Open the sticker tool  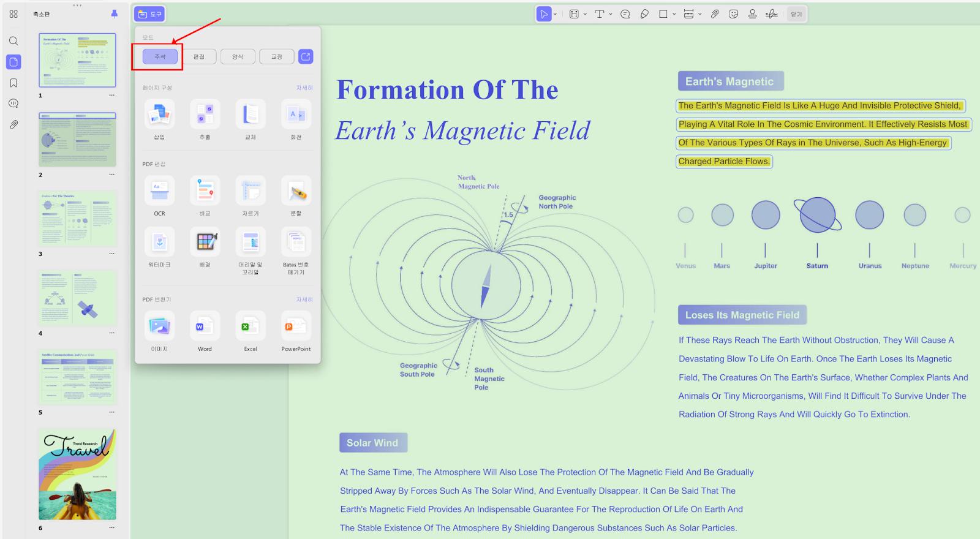[x=734, y=14]
